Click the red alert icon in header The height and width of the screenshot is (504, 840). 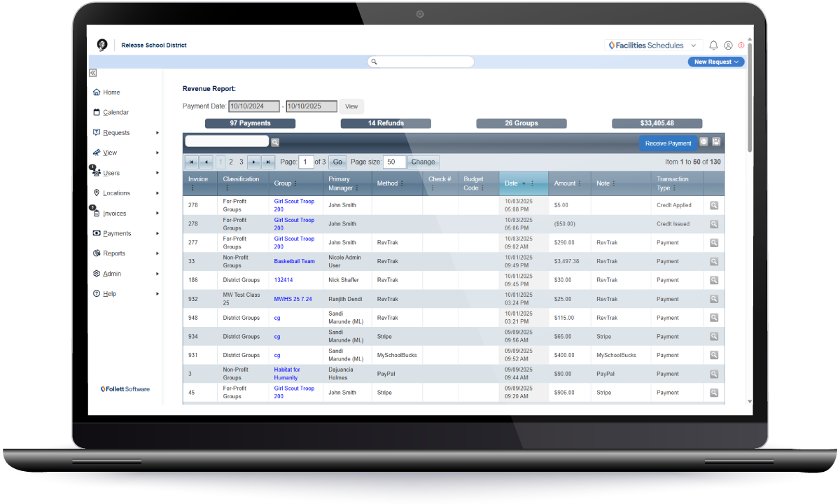point(741,45)
